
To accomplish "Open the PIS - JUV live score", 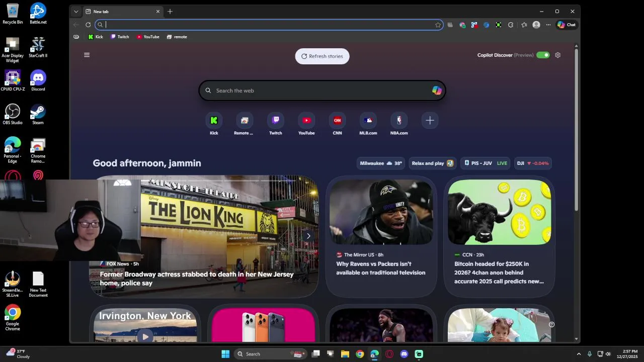I will click(486, 163).
